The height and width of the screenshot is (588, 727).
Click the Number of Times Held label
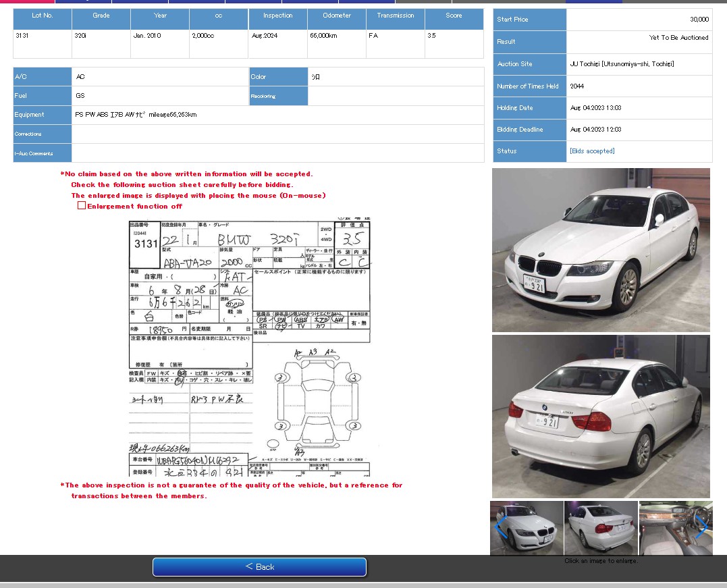(528, 86)
